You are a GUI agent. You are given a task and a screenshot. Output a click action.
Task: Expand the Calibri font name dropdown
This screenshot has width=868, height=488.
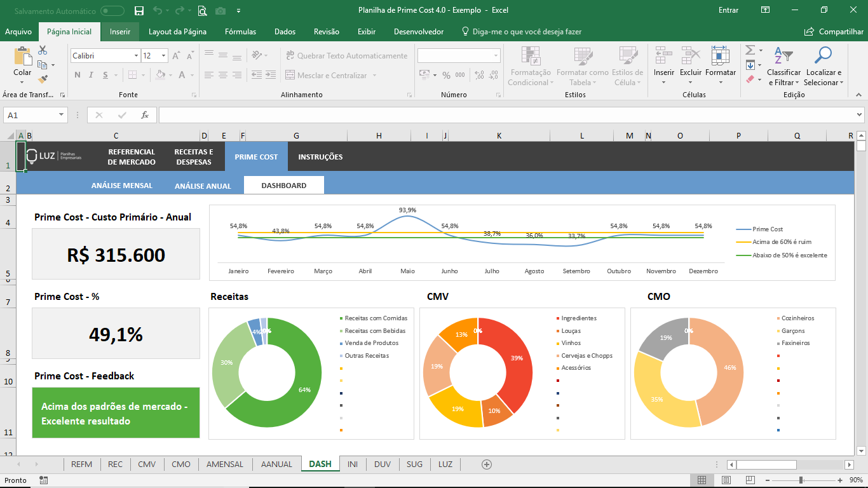point(136,56)
